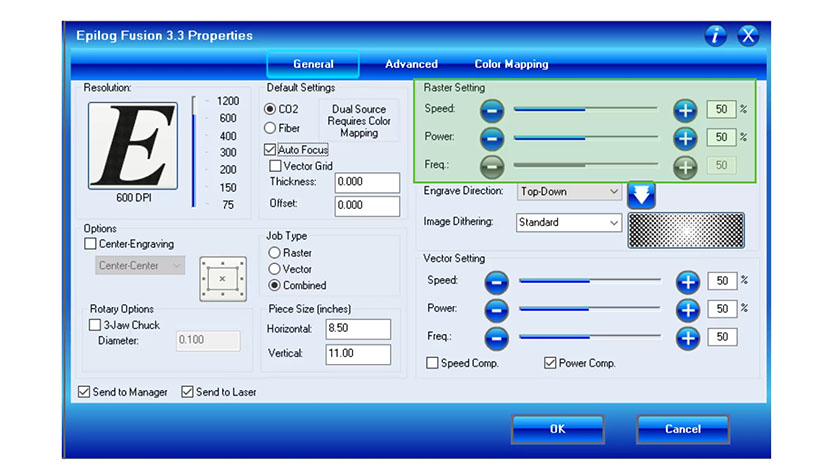
Task: Click the info icon in title bar
Action: pyautogui.click(x=716, y=36)
